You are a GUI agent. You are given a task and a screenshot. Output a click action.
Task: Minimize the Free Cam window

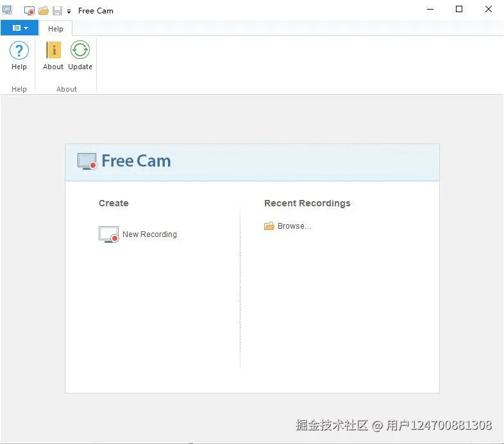(430, 10)
